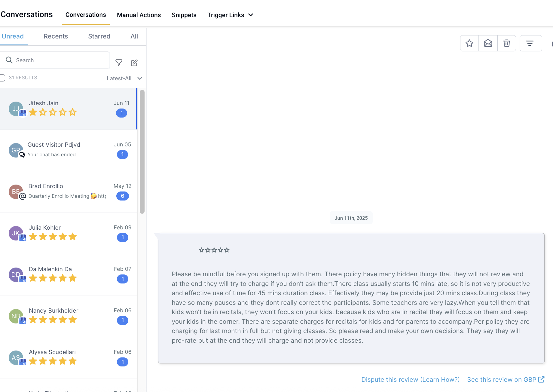Click chat channel badge on Guest Visitor avatar

tap(22, 155)
